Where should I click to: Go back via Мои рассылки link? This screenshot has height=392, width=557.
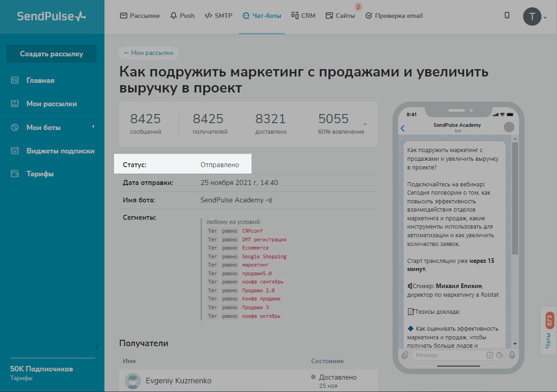click(x=148, y=53)
